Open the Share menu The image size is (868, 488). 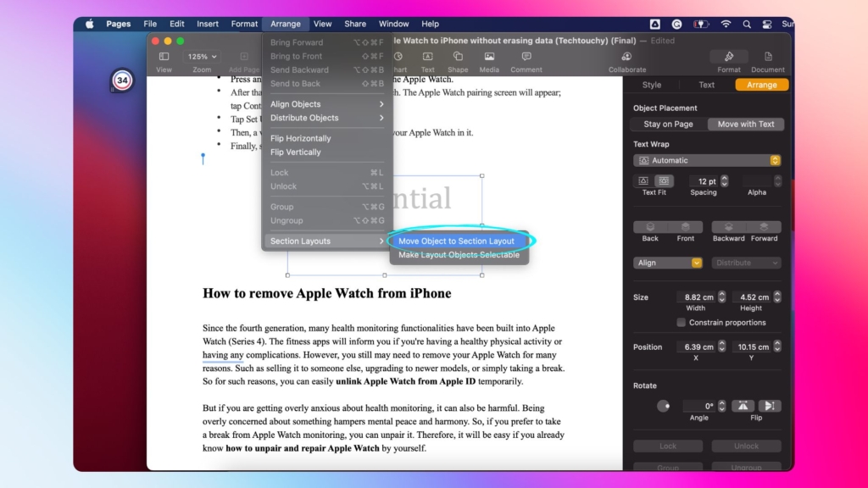[x=355, y=24]
